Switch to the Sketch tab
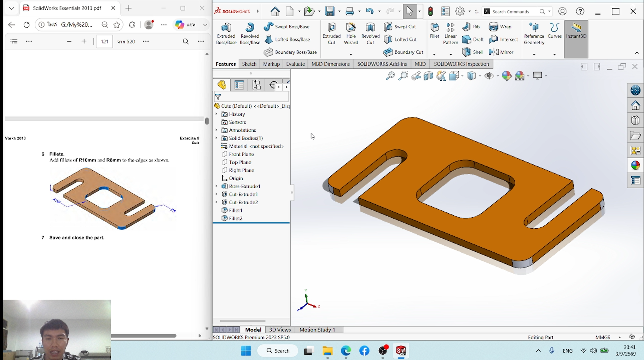The width and height of the screenshot is (644, 360). tap(249, 64)
